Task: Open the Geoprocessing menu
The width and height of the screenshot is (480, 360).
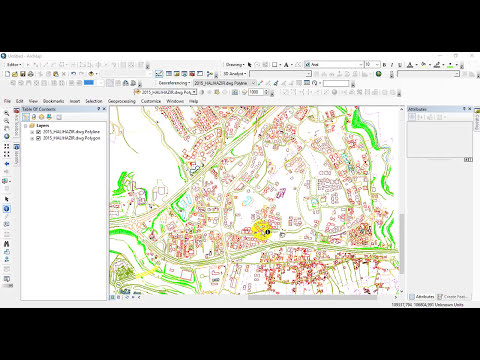Action: 122,101
